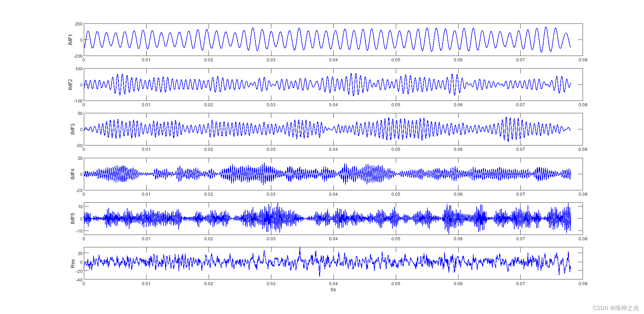Click the -20 tick on IMF4 axis

tap(79, 190)
